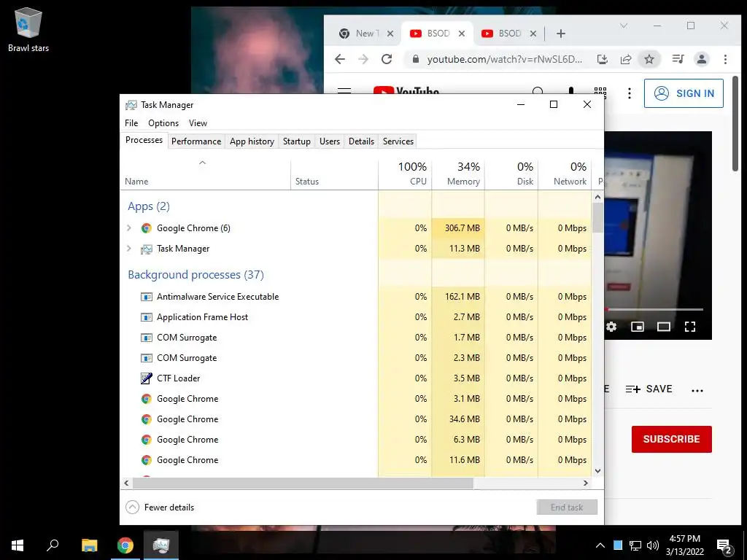Open Chrome's media control icon
747x560 pixels.
[678, 59]
